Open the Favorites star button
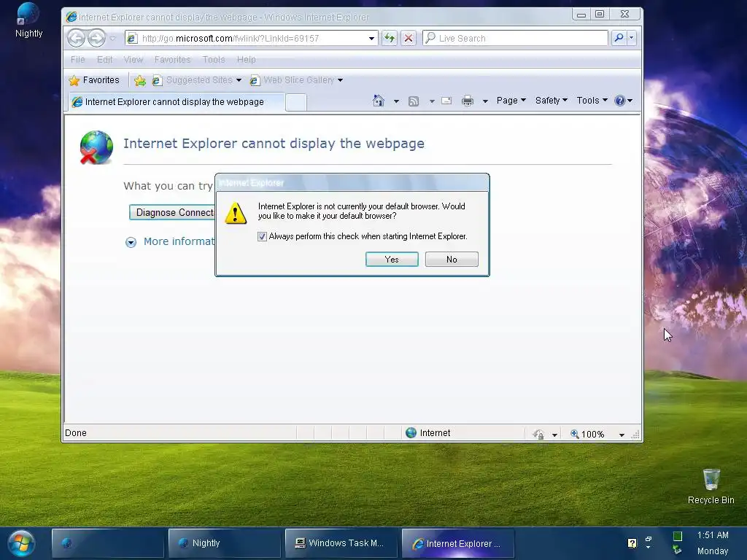 94,80
